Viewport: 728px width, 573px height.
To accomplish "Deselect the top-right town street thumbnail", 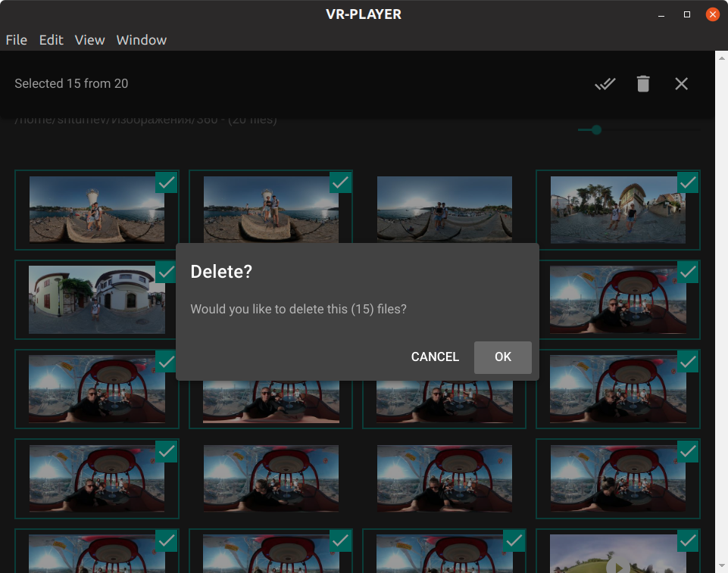I will 688,182.
